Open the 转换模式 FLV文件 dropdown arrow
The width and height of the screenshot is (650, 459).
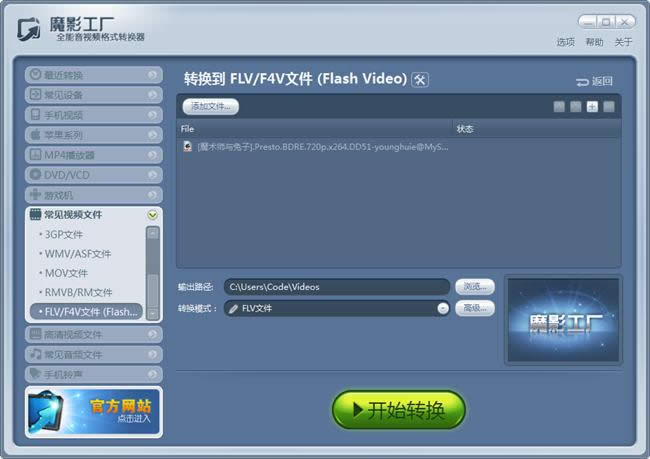[x=443, y=308]
